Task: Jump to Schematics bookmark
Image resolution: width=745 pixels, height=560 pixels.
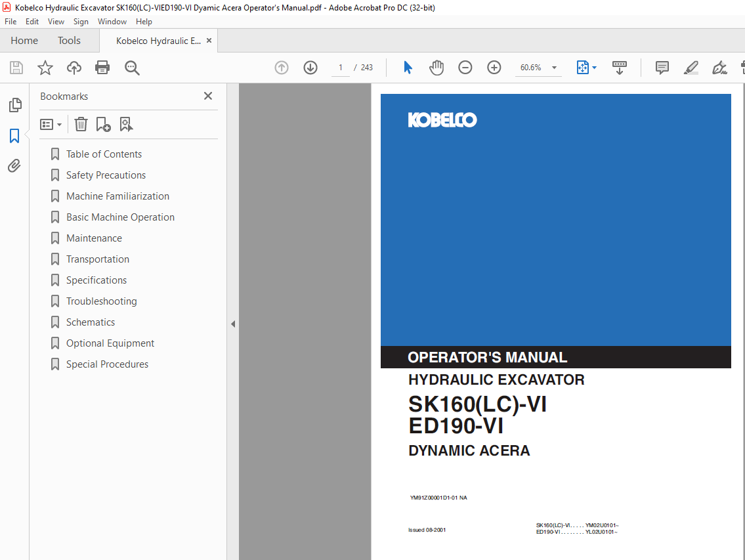Action: coord(91,322)
